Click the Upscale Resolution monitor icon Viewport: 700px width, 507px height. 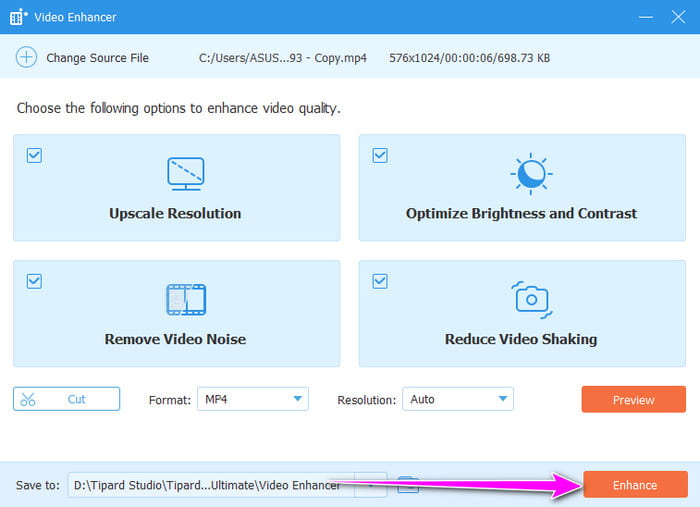coord(185,174)
